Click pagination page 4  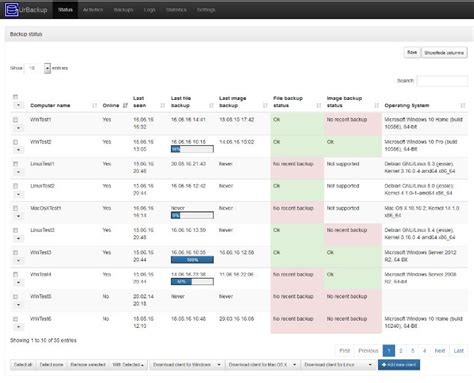coord(424,351)
